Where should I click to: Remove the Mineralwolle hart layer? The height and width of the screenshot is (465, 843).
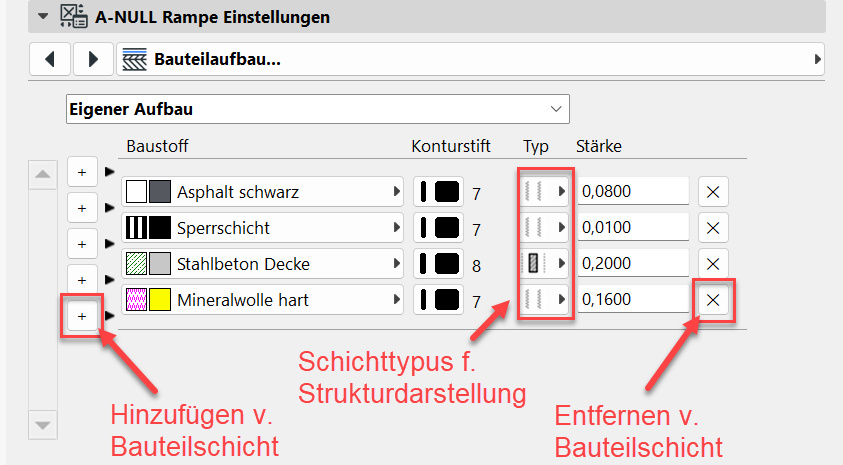(x=713, y=300)
